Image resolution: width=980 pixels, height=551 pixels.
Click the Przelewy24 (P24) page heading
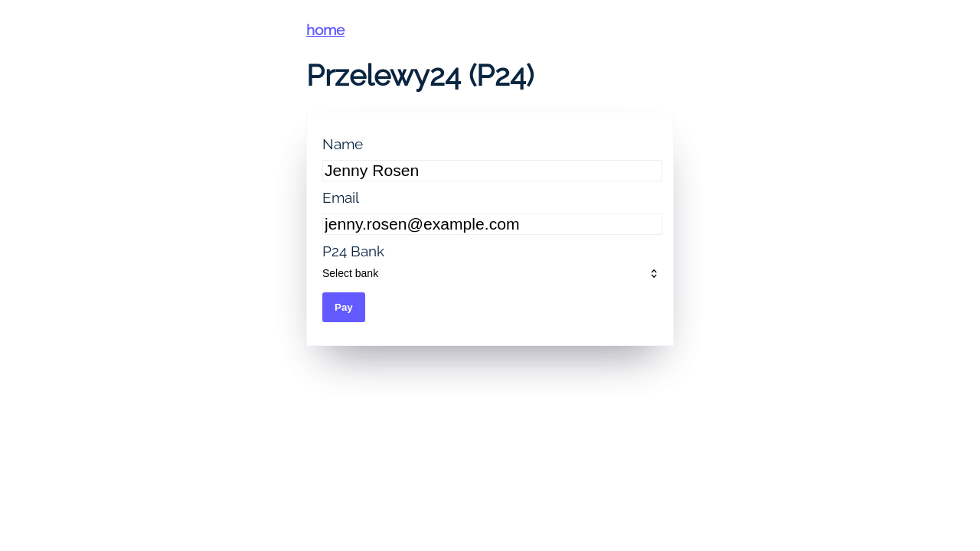tap(420, 75)
